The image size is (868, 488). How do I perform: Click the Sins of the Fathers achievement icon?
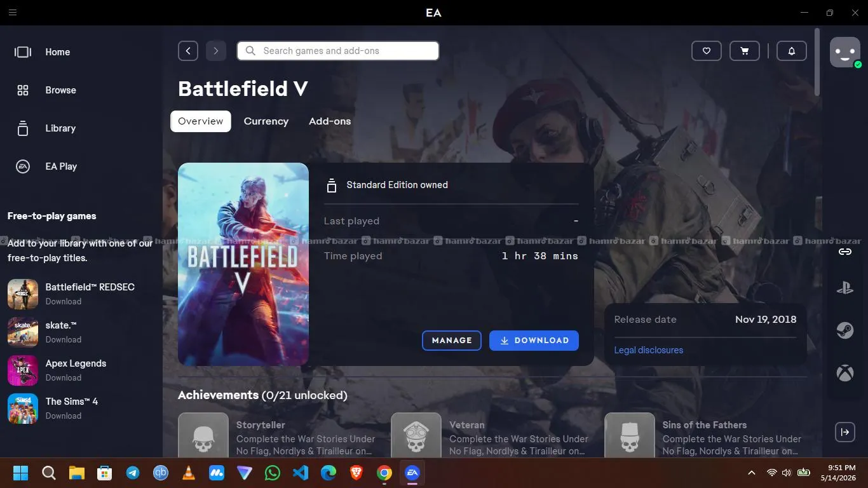[630, 435]
